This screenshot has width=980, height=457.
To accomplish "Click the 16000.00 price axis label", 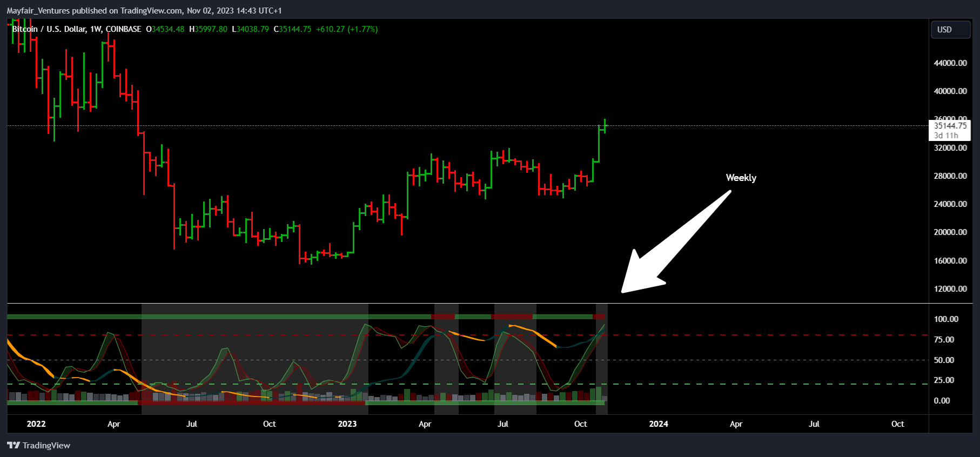I will click(950, 261).
